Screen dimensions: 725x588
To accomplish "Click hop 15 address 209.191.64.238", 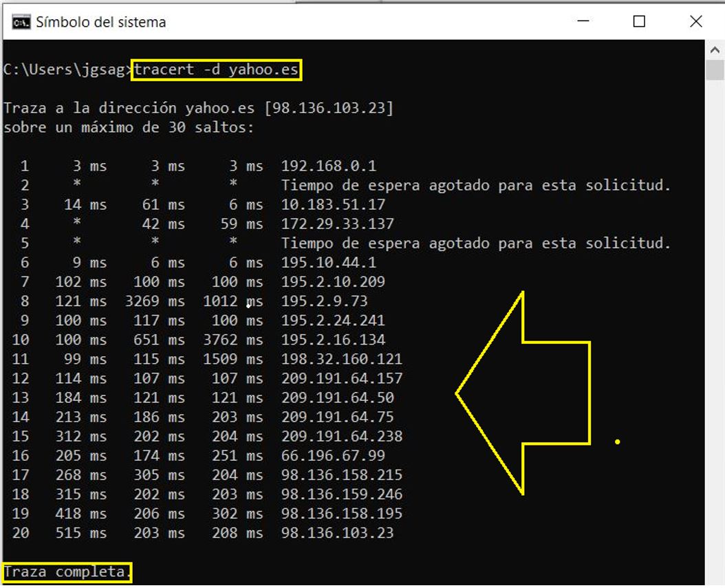I will 342,437.
